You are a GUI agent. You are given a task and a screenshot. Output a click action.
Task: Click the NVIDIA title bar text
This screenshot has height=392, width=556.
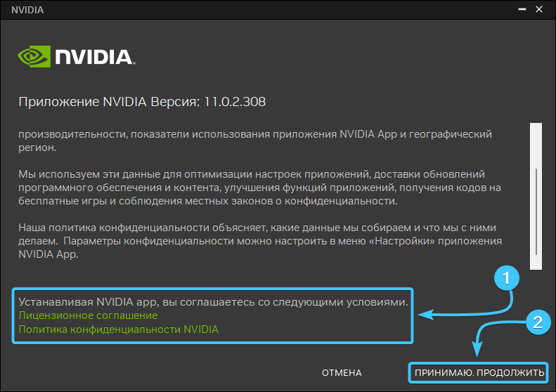(27, 10)
